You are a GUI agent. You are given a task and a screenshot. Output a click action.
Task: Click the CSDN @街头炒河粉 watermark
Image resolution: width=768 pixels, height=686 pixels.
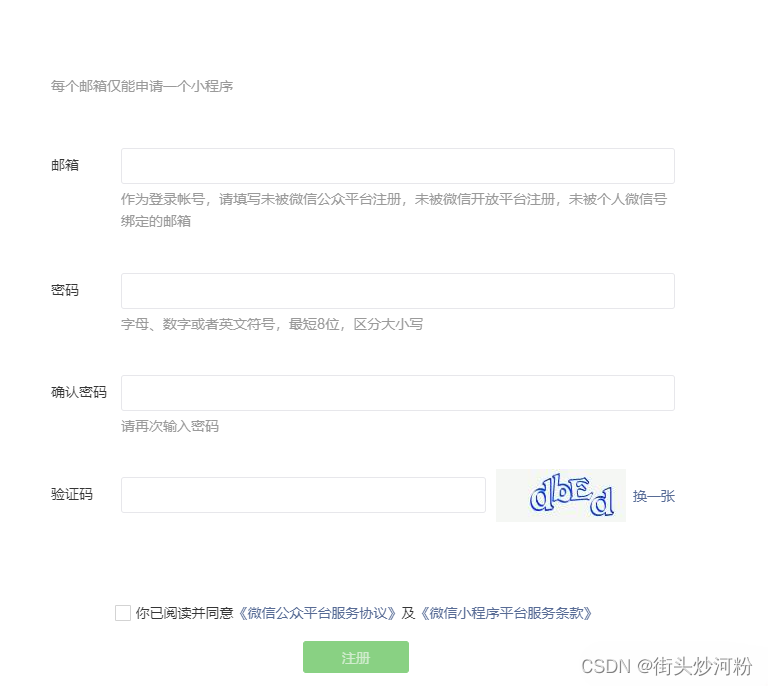(666, 666)
